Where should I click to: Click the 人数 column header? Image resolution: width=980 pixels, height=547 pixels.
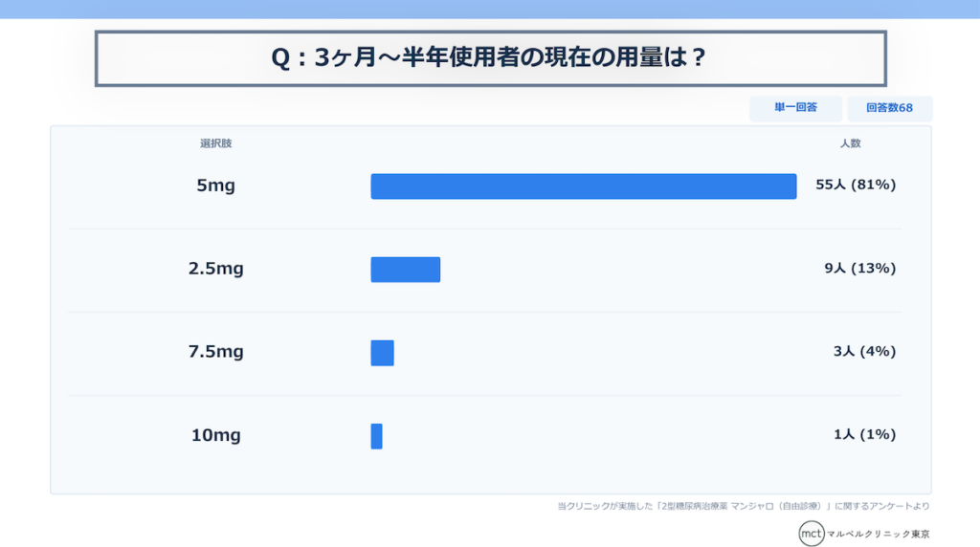tap(850, 143)
